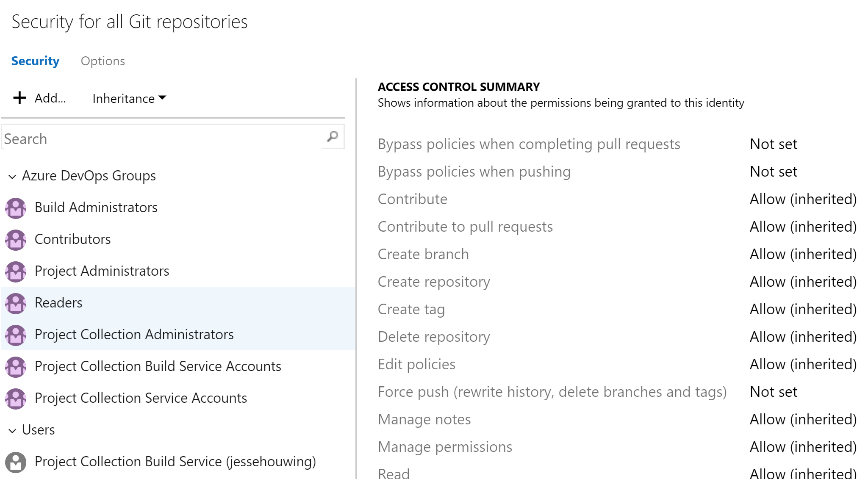Click into the Search identities field

coord(161,138)
